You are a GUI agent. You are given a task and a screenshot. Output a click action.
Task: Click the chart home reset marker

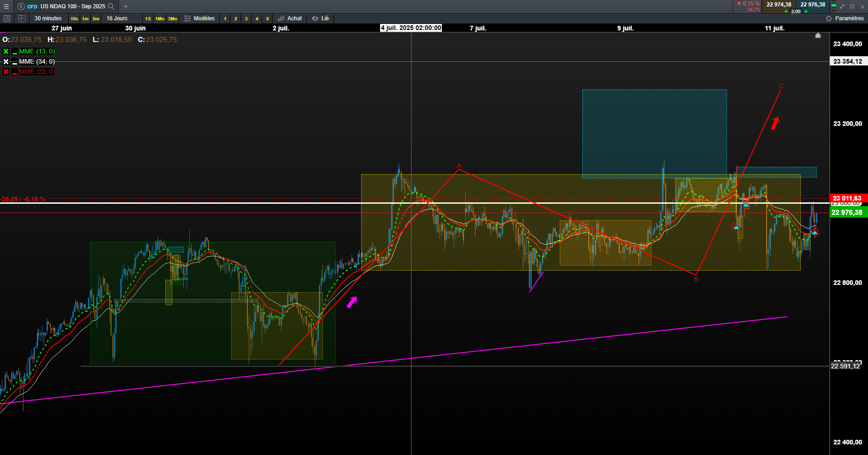[x=818, y=35]
